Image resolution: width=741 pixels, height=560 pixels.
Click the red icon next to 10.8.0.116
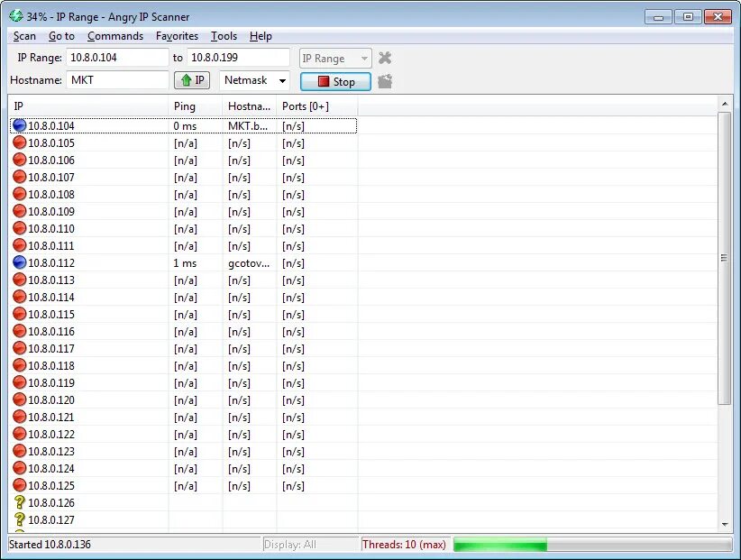tap(19, 331)
